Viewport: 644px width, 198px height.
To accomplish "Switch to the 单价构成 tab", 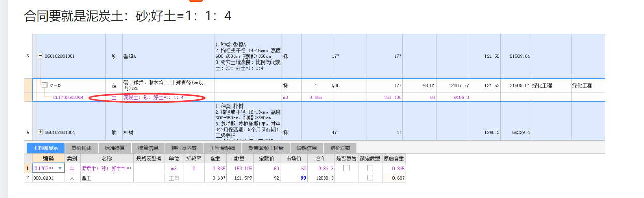I will pyautogui.click(x=82, y=148).
